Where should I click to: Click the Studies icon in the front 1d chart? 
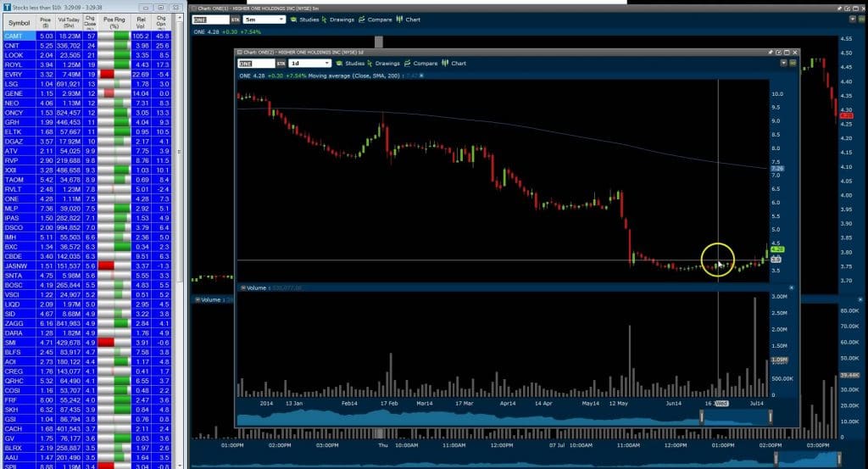(339, 63)
